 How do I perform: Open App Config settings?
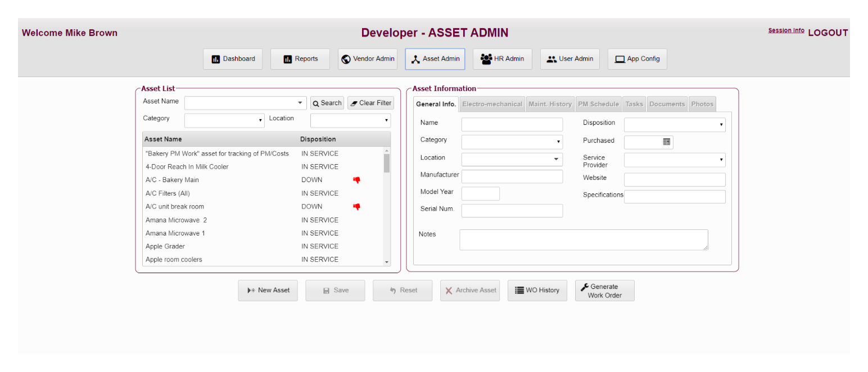[638, 59]
